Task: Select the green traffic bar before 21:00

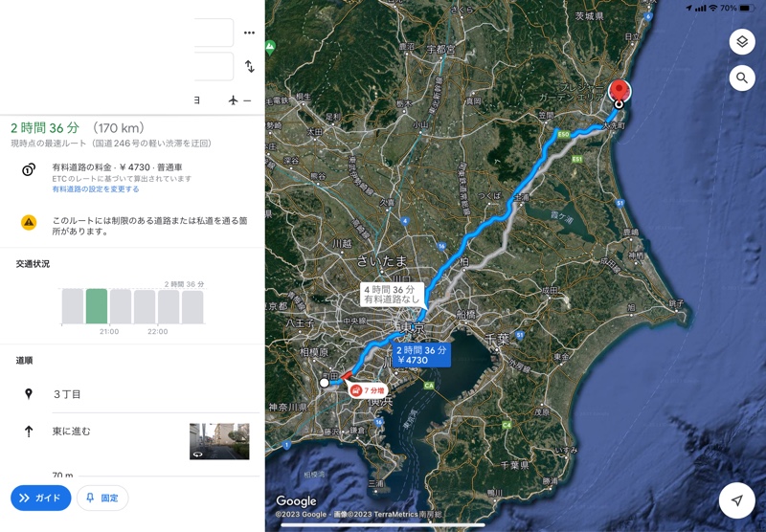Action: [x=97, y=306]
